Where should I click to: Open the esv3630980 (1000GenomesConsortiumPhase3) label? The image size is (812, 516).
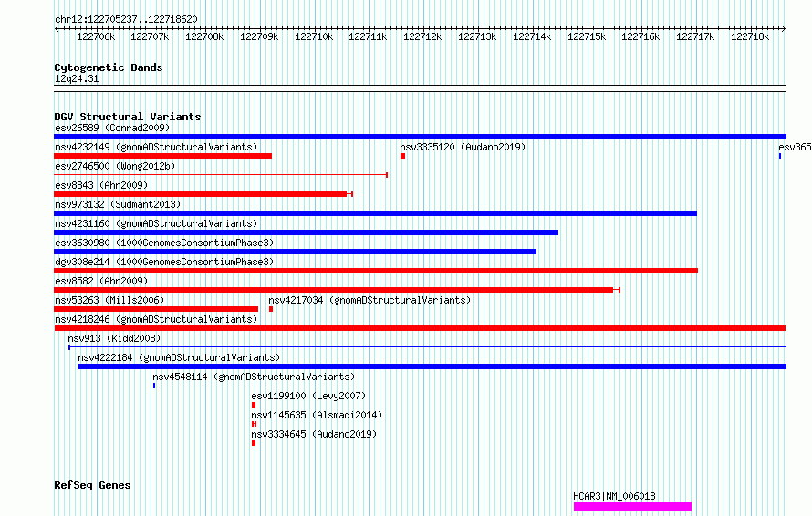point(164,243)
